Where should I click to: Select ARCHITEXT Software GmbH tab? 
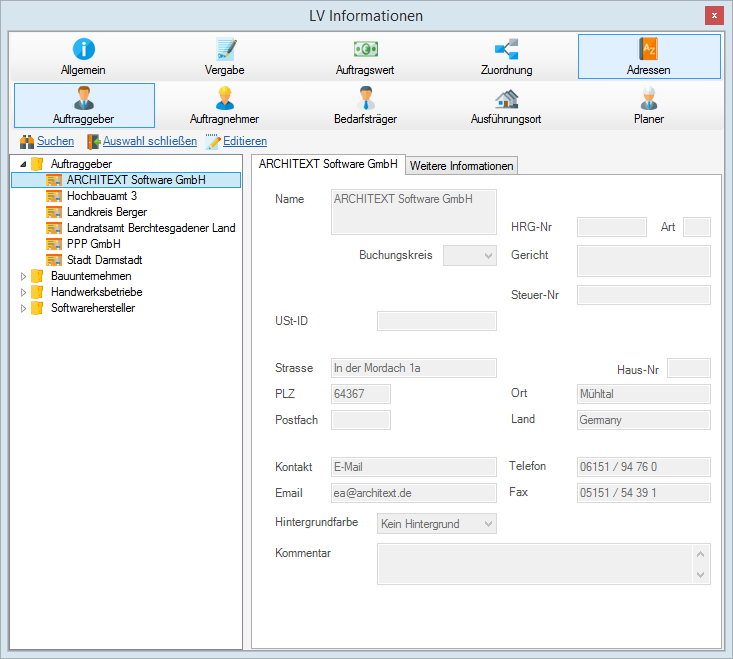click(x=328, y=164)
